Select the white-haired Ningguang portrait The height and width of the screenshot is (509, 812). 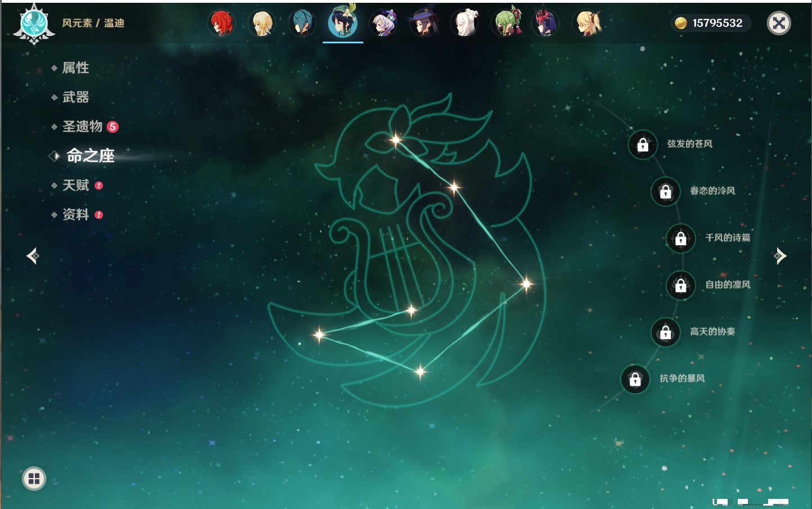click(465, 24)
